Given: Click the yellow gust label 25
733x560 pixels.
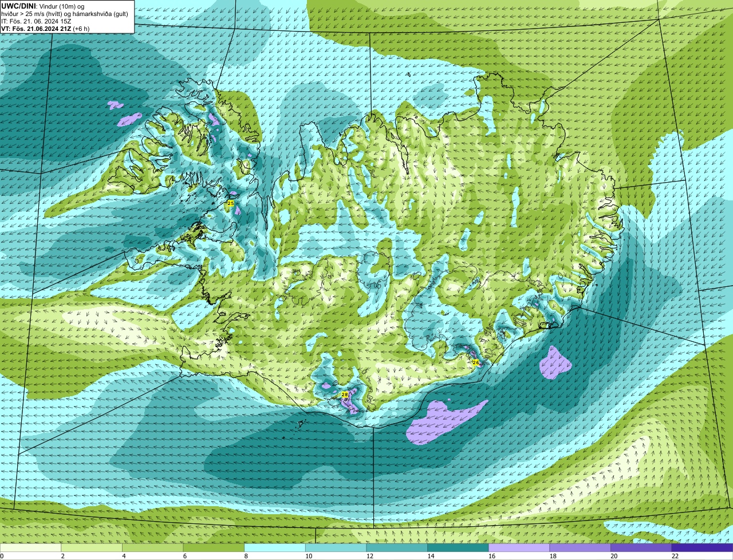Looking at the screenshot, I should (231, 203).
